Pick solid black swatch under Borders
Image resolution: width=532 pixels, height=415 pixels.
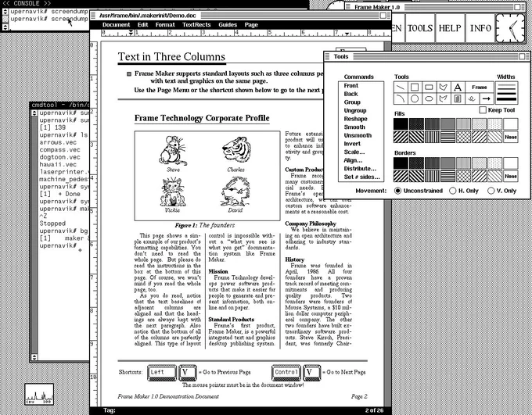401,163
